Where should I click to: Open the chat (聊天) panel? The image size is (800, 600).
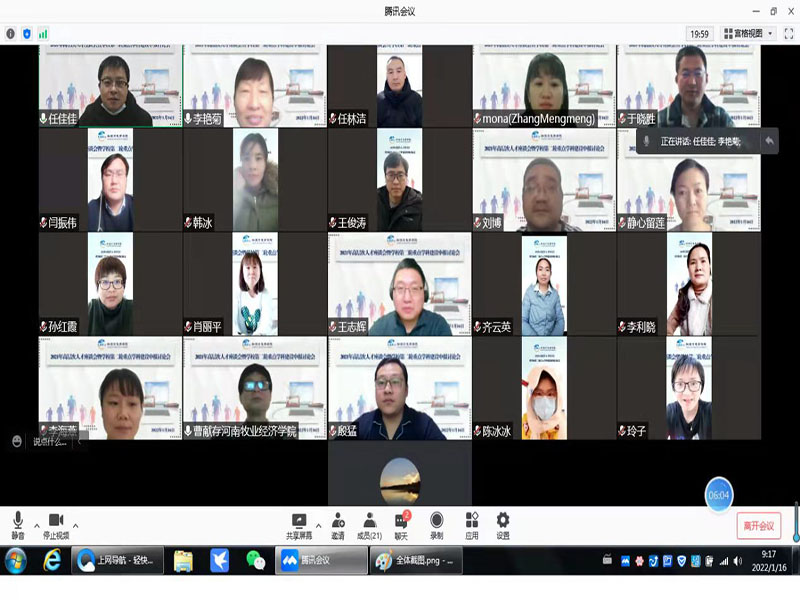402,524
